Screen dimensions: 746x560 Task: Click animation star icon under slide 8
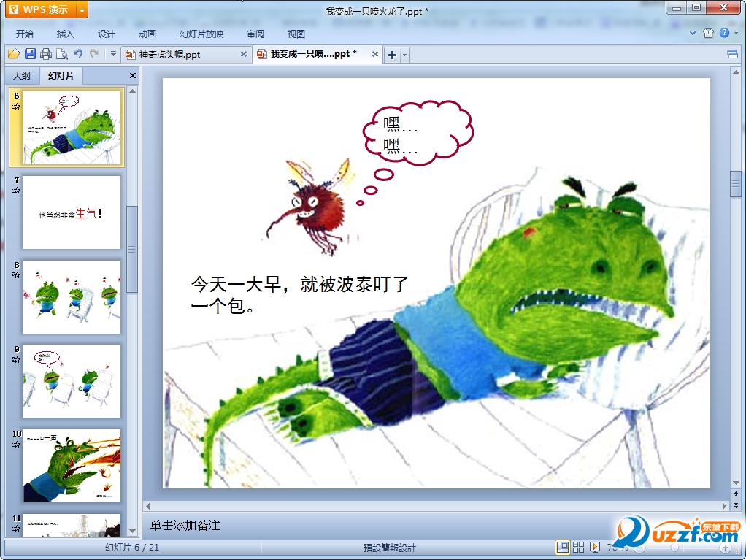[x=16, y=275]
